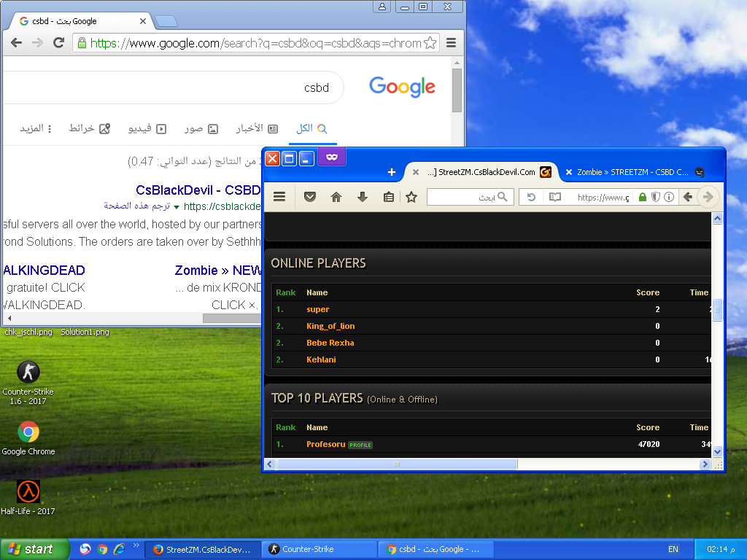The image size is (747, 560).
Task: Bookmark page with Chrome star icon
Action: tap(430, 43)
